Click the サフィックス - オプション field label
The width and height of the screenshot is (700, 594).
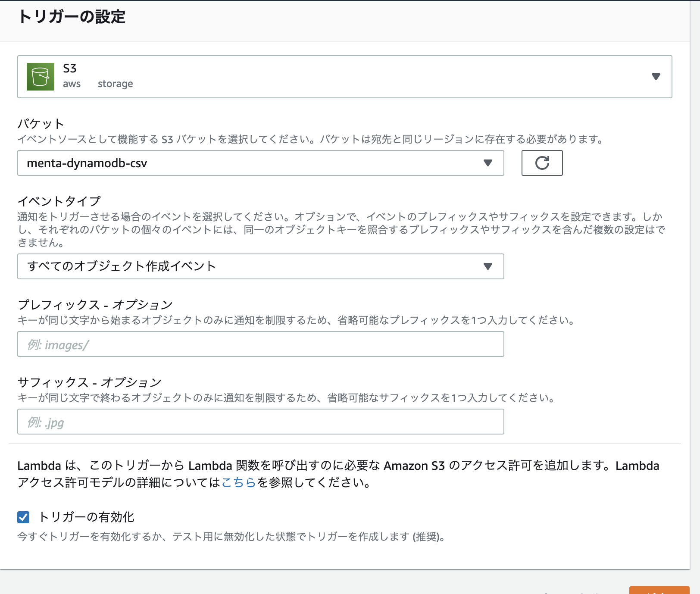[89, 382]
